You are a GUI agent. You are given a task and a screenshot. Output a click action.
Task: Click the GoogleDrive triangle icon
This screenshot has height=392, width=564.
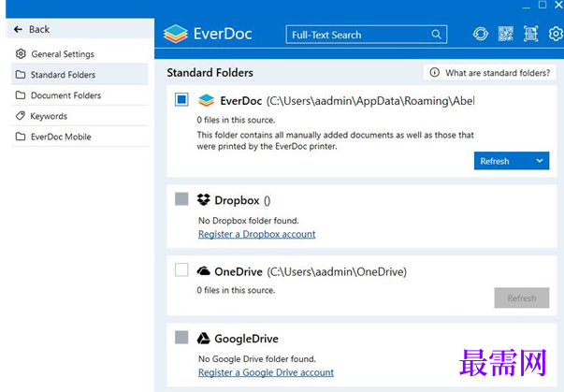204,338
